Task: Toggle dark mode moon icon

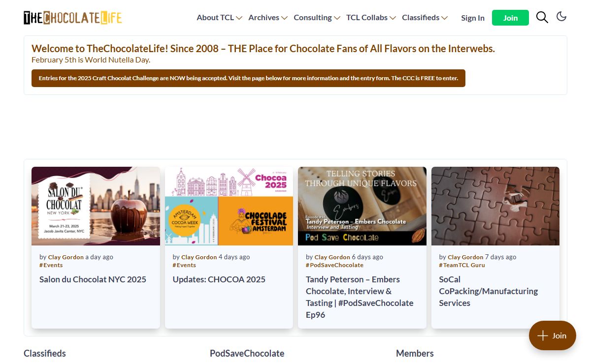Action: [x=561, y=17]
